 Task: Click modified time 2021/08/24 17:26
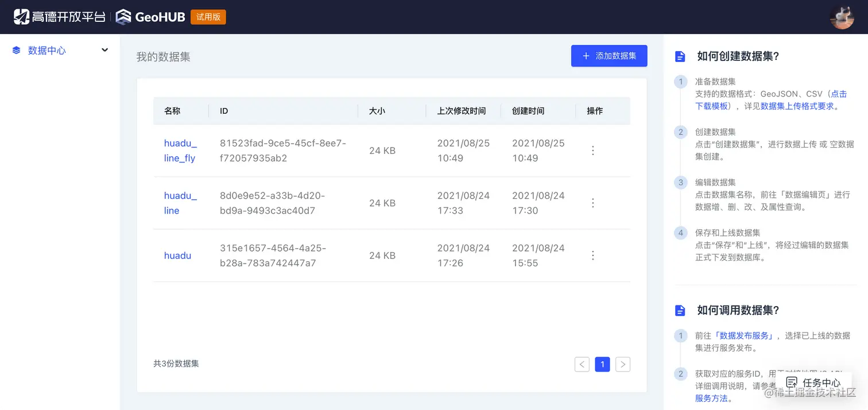464,256
